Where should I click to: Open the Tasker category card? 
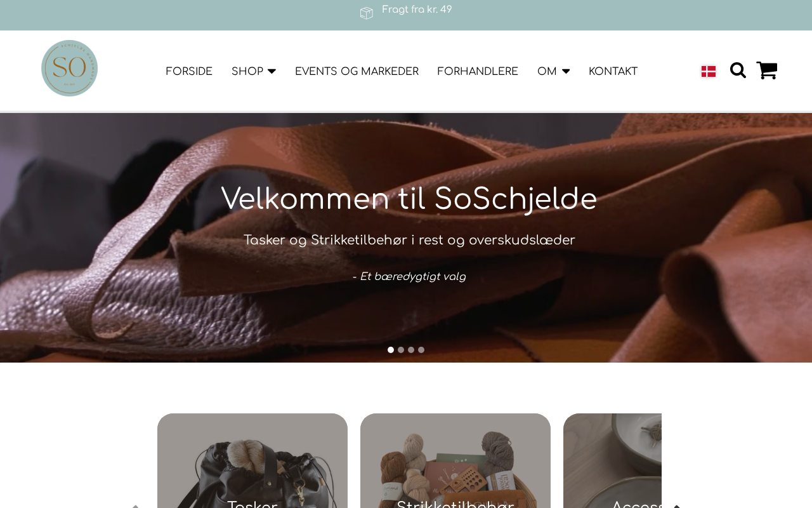(x=252, y=460)
